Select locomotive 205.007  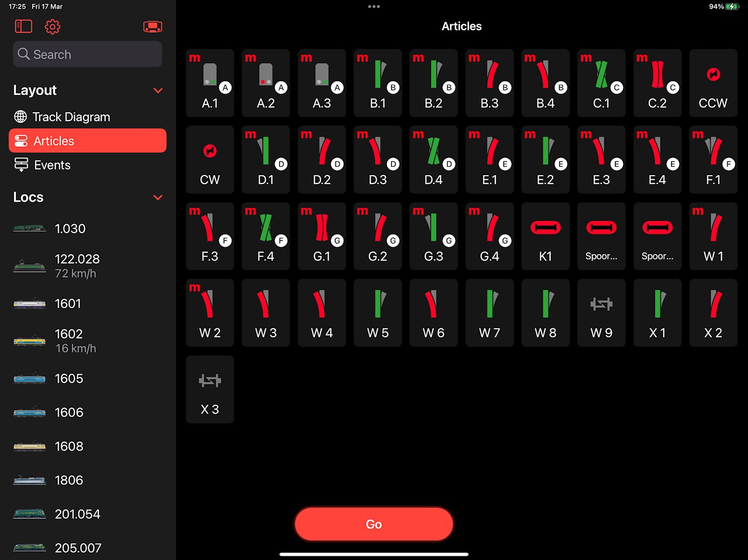click(88, 548)
